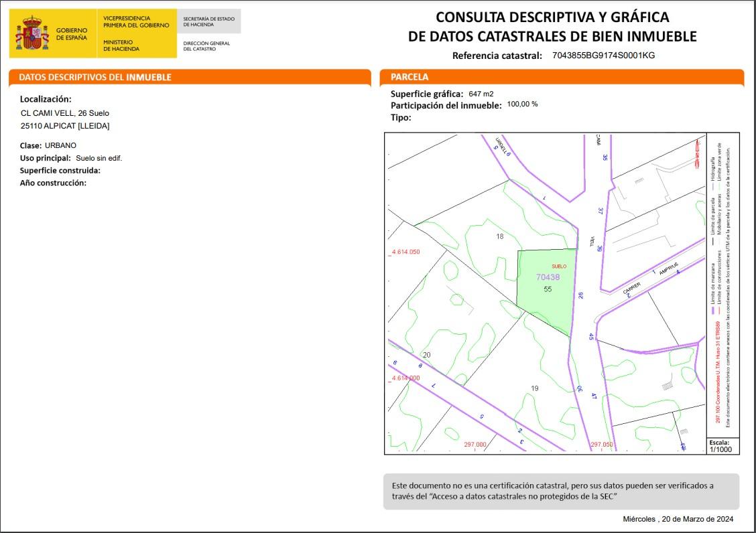The image size is (756, 533).
Task: Select parcel number 20 on the map
Action: [x=427, y=354]
